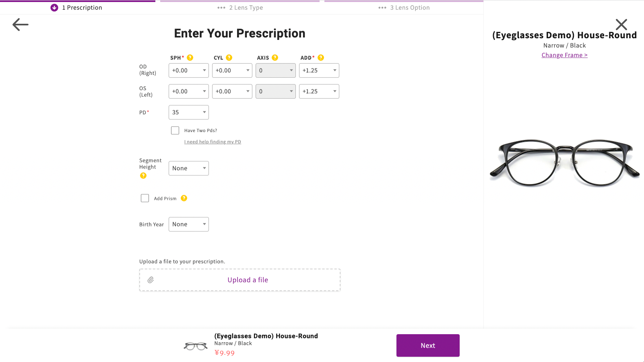Enable the Add Prism option
The height and width of the screenshot is (362, 644).
(144, 198)
